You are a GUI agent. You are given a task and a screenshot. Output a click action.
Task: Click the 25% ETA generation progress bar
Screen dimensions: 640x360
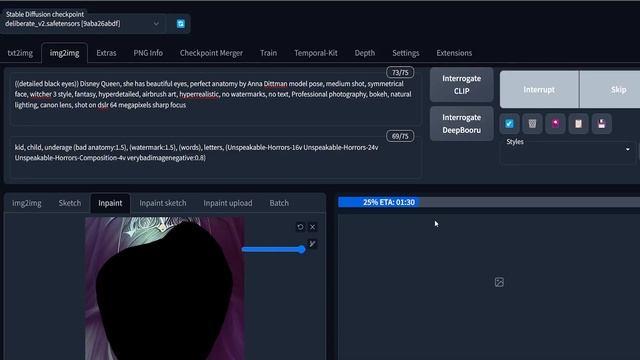pyautogui.click(x=489, y=202)
